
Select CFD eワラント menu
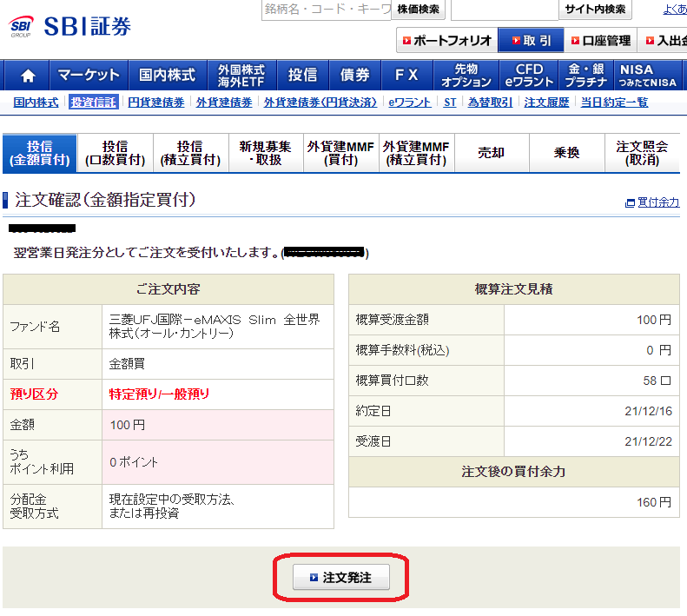point(529,76)
